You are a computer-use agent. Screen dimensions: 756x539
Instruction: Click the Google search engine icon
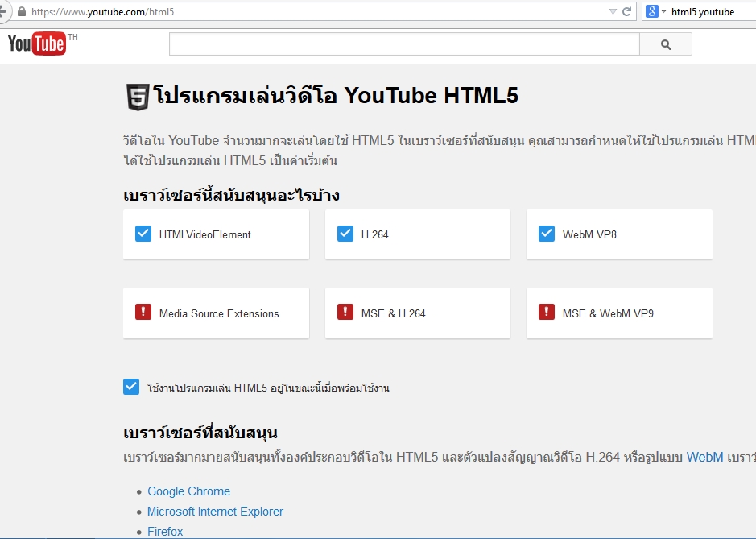pyautogui.click(x=652, y=11)
